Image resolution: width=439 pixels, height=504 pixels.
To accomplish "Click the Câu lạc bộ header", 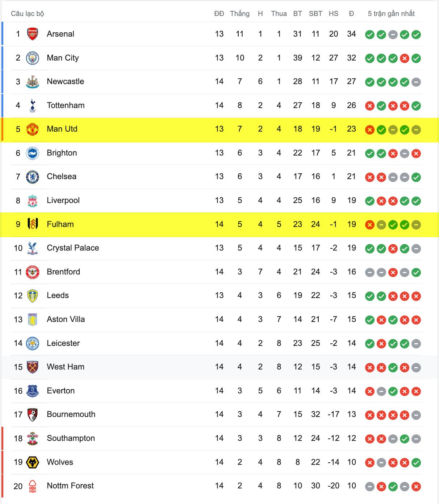I will coord(28,14).
